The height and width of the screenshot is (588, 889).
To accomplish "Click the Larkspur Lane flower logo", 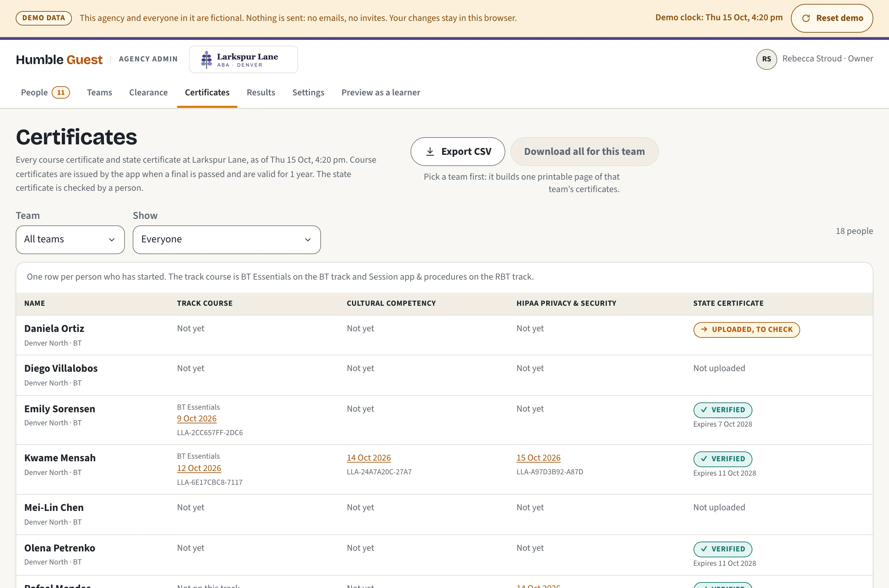I will [206, 60].
